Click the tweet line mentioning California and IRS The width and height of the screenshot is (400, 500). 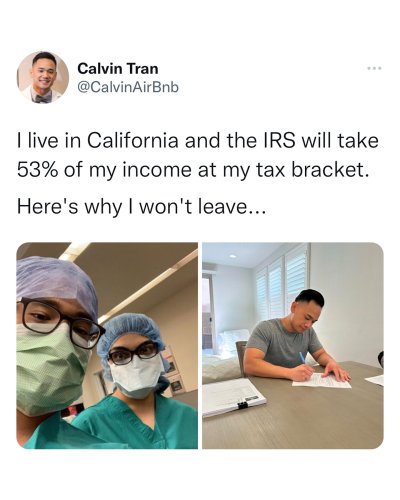coord(198,141)
